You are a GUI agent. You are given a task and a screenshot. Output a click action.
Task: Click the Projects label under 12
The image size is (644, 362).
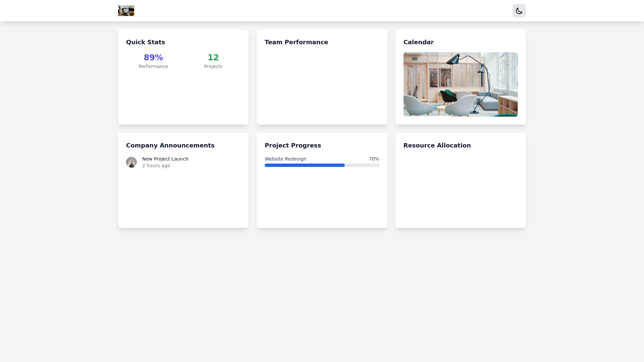(213, 66)
